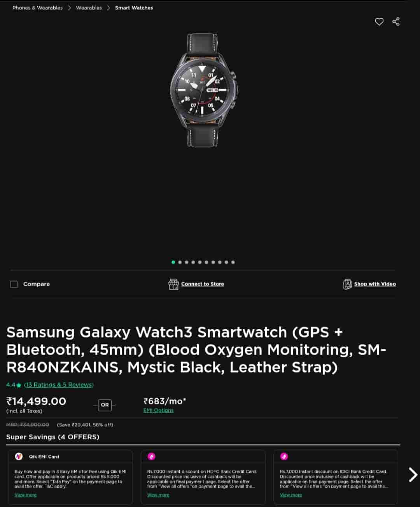Select the second image carousel dot
The height and width of the screenshot is (507, 420).
click(180, 262)
